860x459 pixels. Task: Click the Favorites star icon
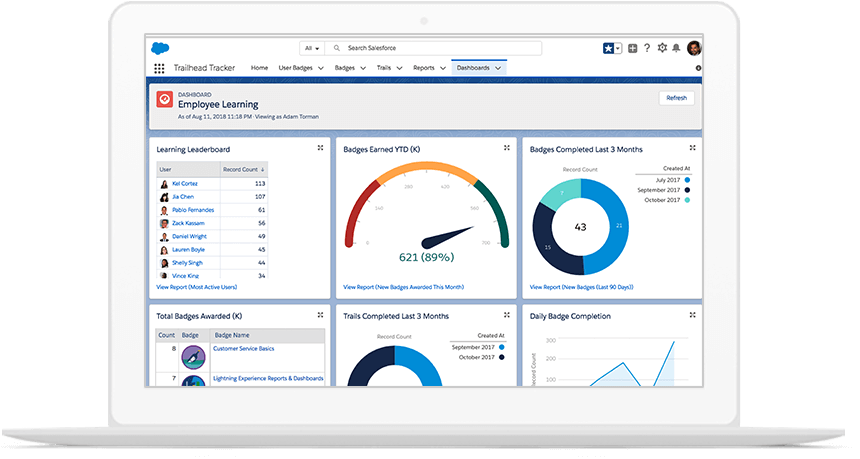(x=608, y=48)
